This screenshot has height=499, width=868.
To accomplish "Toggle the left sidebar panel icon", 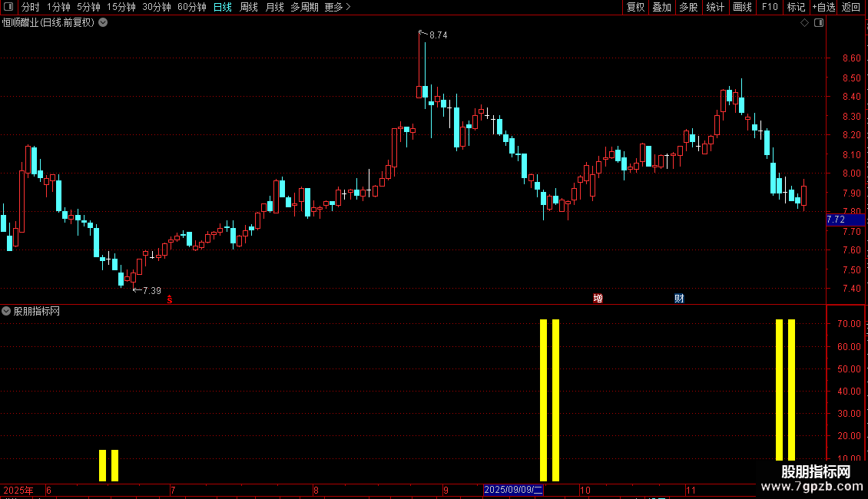I will pyautogui.click(x=8, y=7).
